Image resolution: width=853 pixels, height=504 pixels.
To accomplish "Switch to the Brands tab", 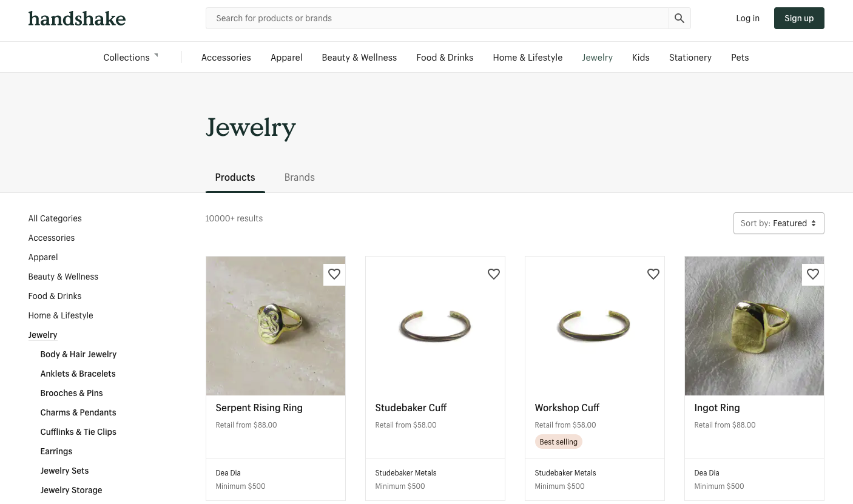I will (299, 177).
